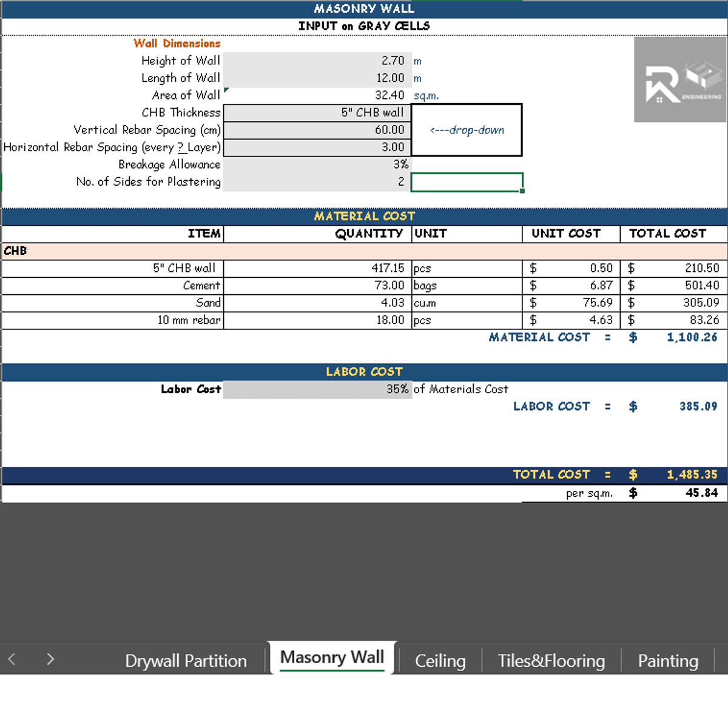Go to the Painting sheet tab
Screen dimensions: 728x728
pos(667,660)
